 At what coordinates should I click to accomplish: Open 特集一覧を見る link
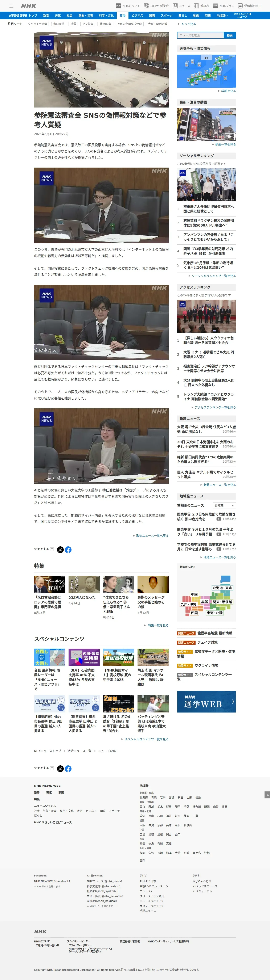point(156,625)
